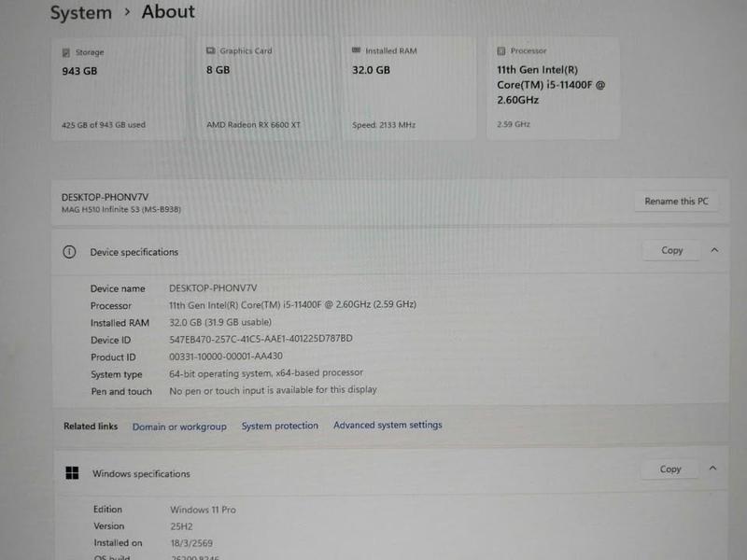
Task: Click the DESKTOP-PHONV7V header name
Action: pos(105,197)
